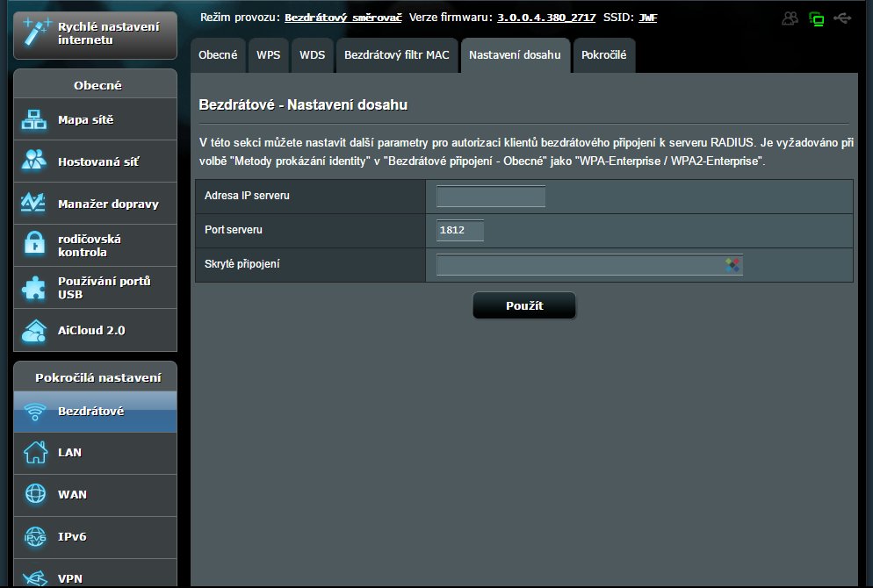Select the WAN globe icon
Screen dimensions: 873x588
pos(34,494)
